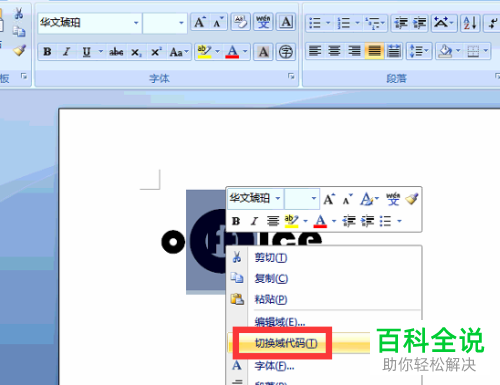This screenshot has height=385, width=500.
Task: Click Center alignment on the mini toolbar
Action: tap(273, 221)
